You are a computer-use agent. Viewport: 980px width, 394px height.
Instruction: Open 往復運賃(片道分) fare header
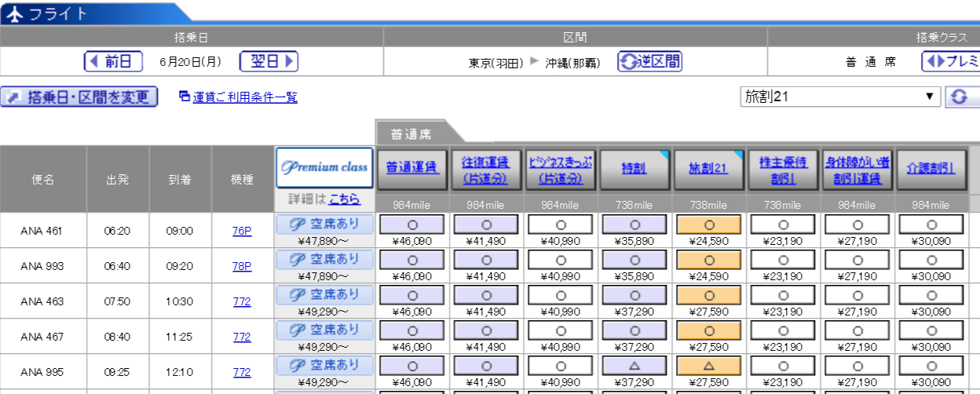click(x=486, y=169)
